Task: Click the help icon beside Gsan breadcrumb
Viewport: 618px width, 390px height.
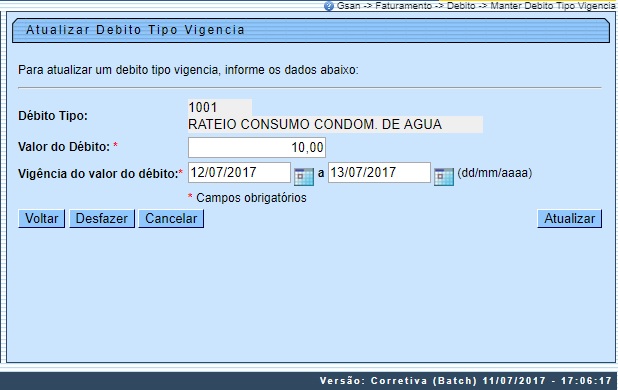Action: pos(329,6)
